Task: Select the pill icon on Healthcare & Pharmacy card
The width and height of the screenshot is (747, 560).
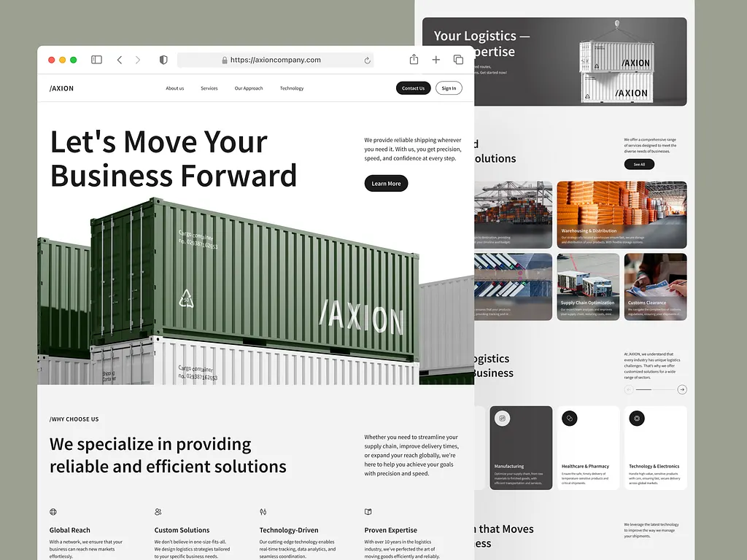Action: tap(570, 418)
